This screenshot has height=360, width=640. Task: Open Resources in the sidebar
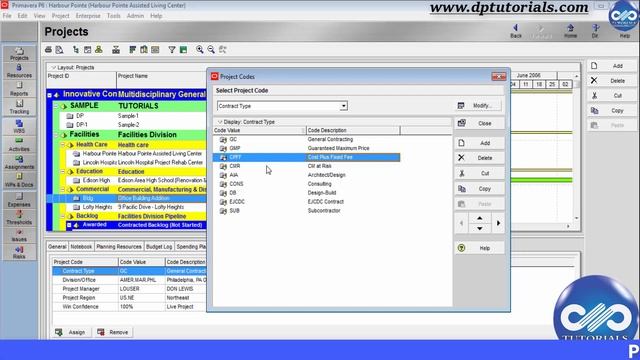click(19, 71)
